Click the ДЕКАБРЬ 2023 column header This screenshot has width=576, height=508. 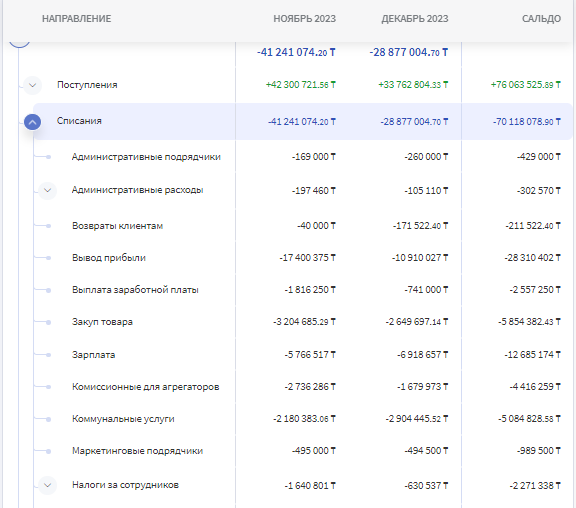(x=415, y=19)
